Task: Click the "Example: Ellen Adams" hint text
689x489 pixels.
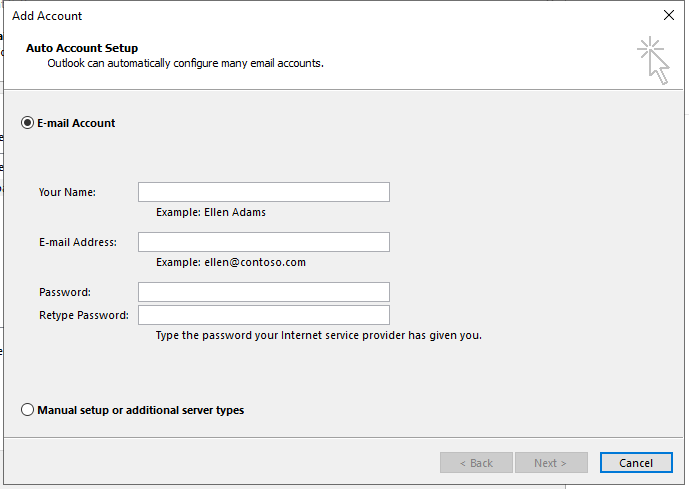Action: coord(211,212)
